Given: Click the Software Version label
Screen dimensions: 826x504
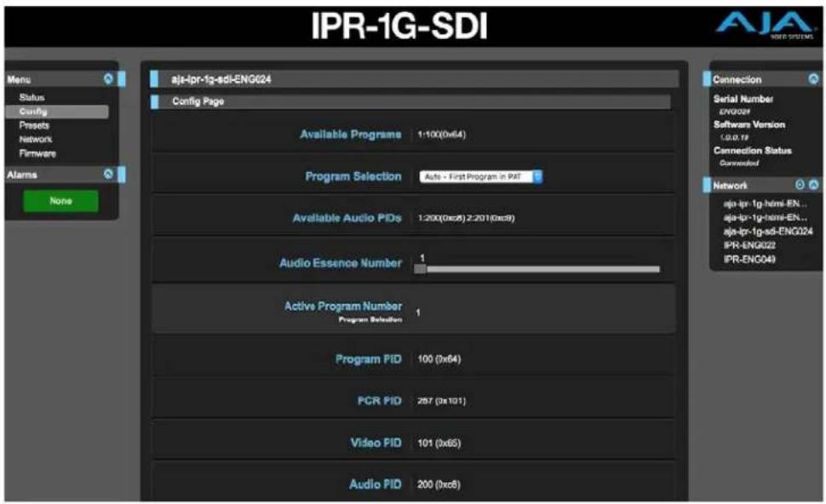Looking at the screenshot, I should coord(749,124).
